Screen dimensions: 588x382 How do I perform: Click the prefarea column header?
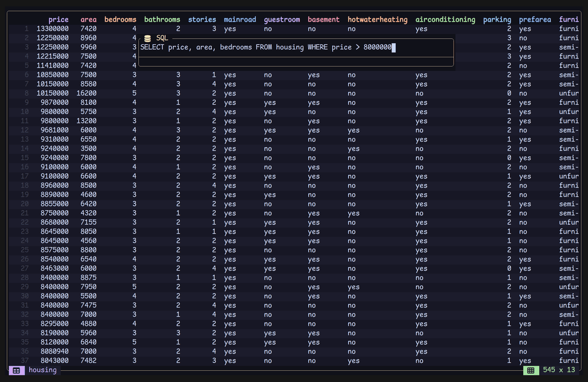click(535, 20)
